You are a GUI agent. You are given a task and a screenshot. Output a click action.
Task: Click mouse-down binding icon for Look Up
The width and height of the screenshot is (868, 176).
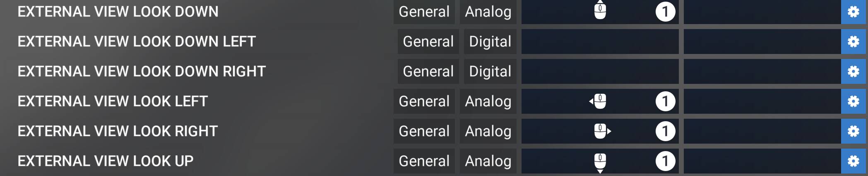pos(600,162)
